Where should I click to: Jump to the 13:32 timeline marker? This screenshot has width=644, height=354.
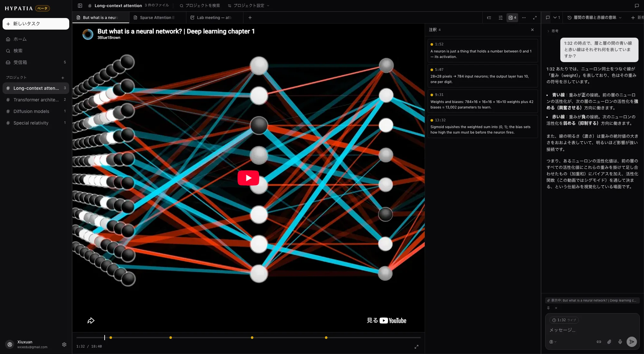point(326,338)
